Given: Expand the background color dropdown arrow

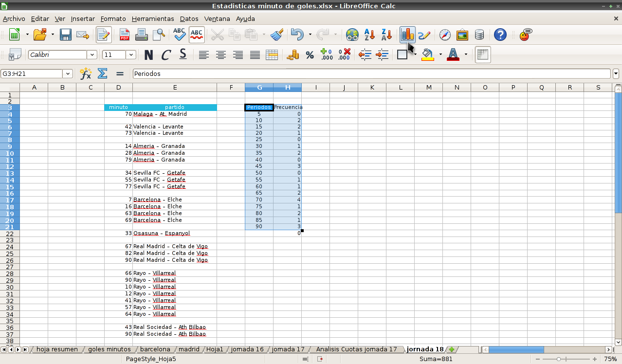Looking at the screenshot, I should (440, 55).
